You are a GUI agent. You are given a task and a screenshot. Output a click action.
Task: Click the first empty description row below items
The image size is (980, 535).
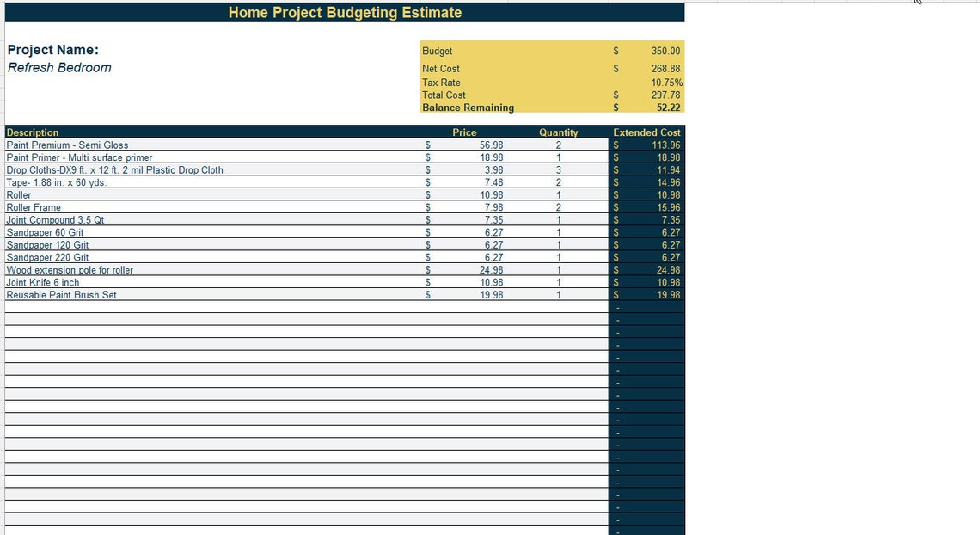172,307
